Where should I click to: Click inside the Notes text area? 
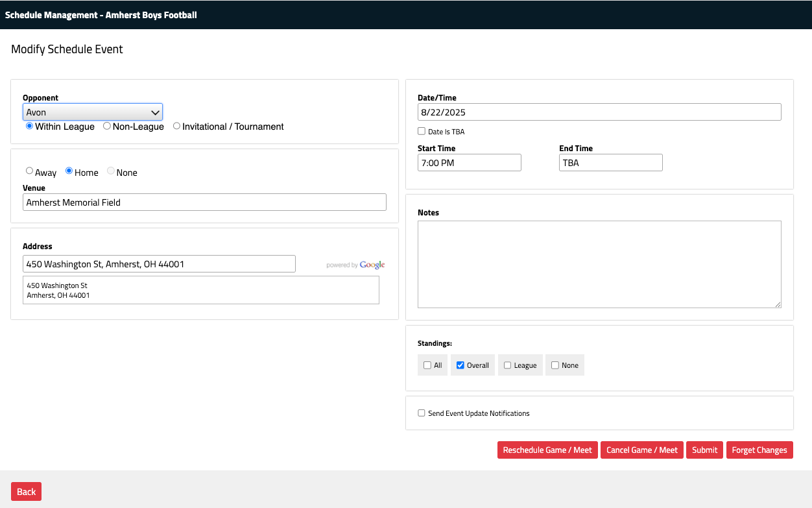click(599, 264)
